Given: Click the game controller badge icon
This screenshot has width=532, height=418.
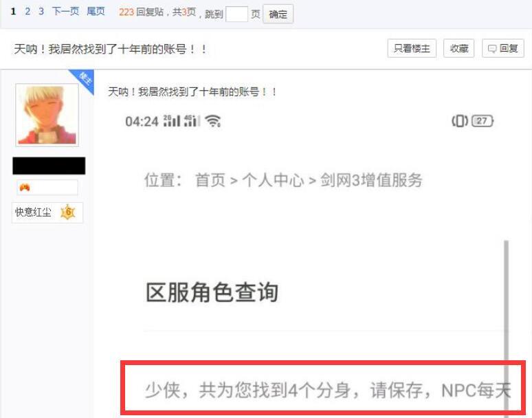Looking at the screenshot, I should click(x=25, y=187).
